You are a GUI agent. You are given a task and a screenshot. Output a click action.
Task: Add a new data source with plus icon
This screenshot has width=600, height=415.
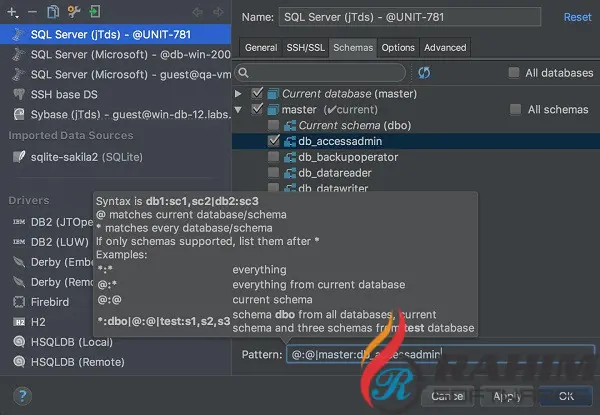point(12,12)
